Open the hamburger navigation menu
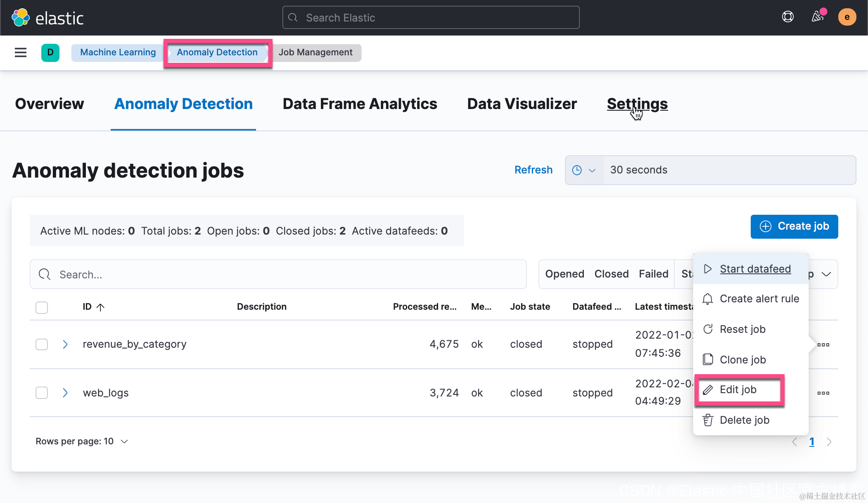 [x=20, y=52]
